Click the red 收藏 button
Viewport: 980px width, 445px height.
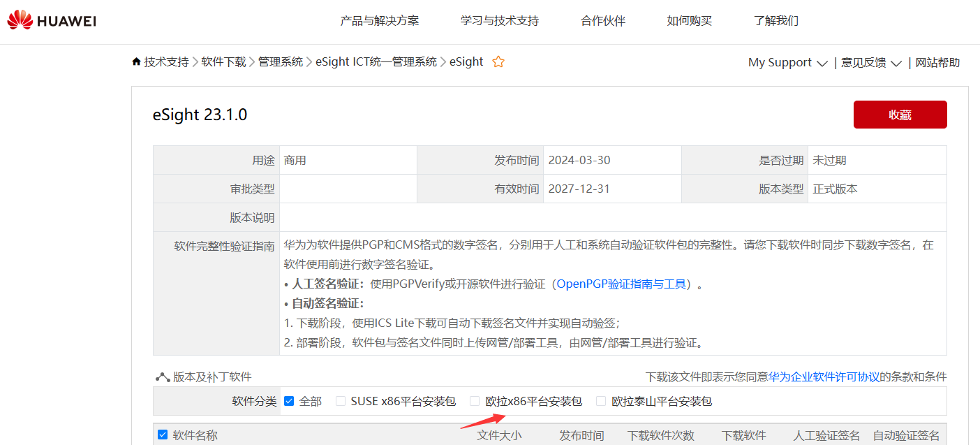coord(900,115)
